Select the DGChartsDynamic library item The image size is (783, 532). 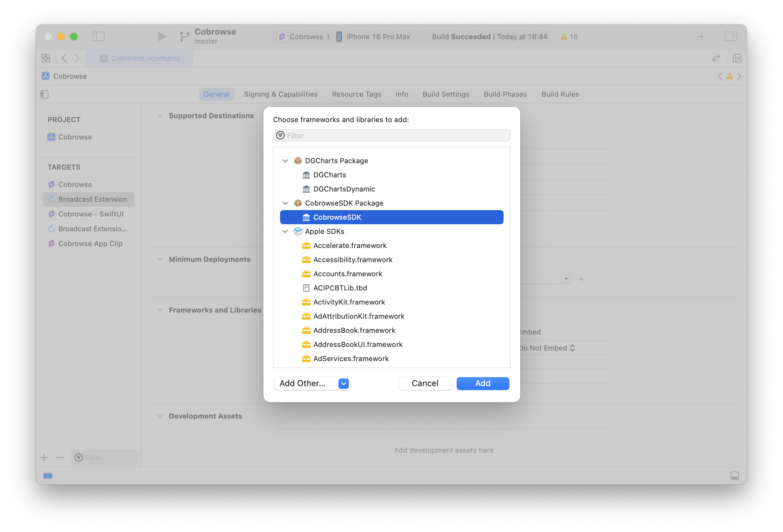(344, 189)
